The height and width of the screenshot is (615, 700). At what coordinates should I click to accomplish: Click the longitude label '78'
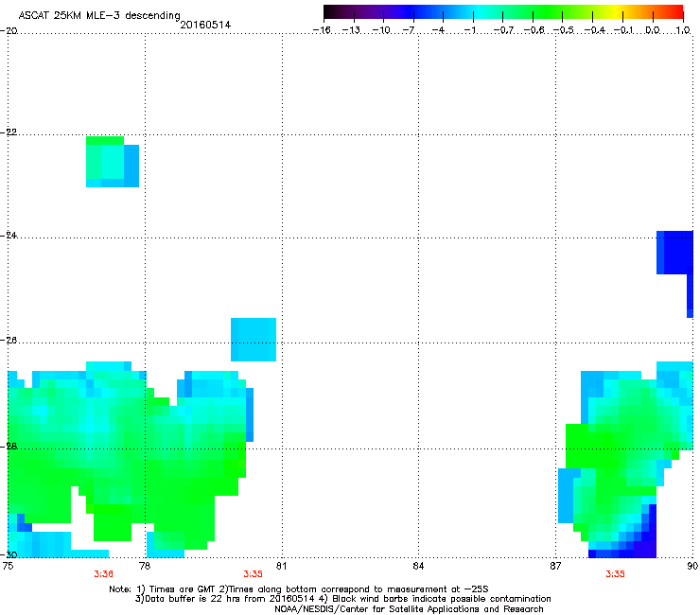pos(145,566)
